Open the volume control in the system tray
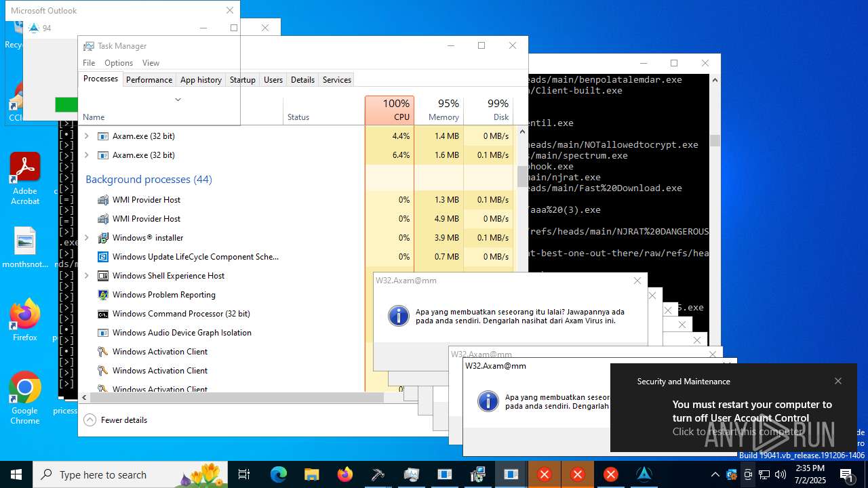The height and width of the screenshot is (488, 868). point(781,474)
